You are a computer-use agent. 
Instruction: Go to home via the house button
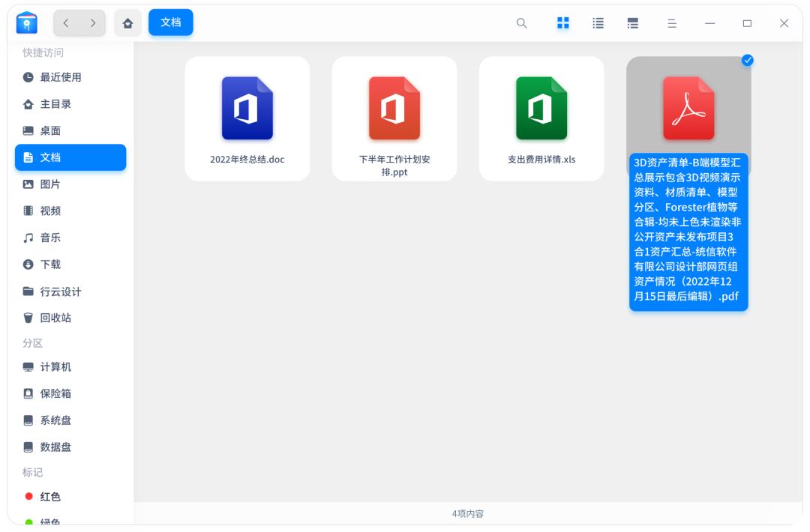(127, 23)
